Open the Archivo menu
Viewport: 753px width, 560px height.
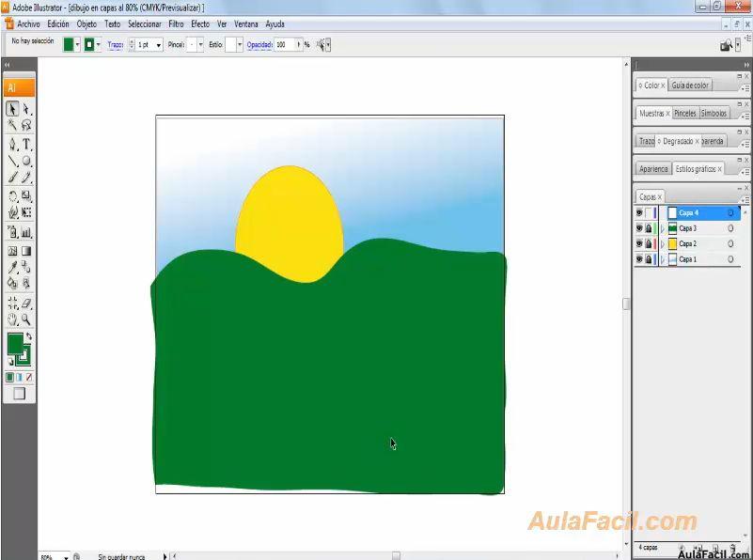tap(28, 23)
